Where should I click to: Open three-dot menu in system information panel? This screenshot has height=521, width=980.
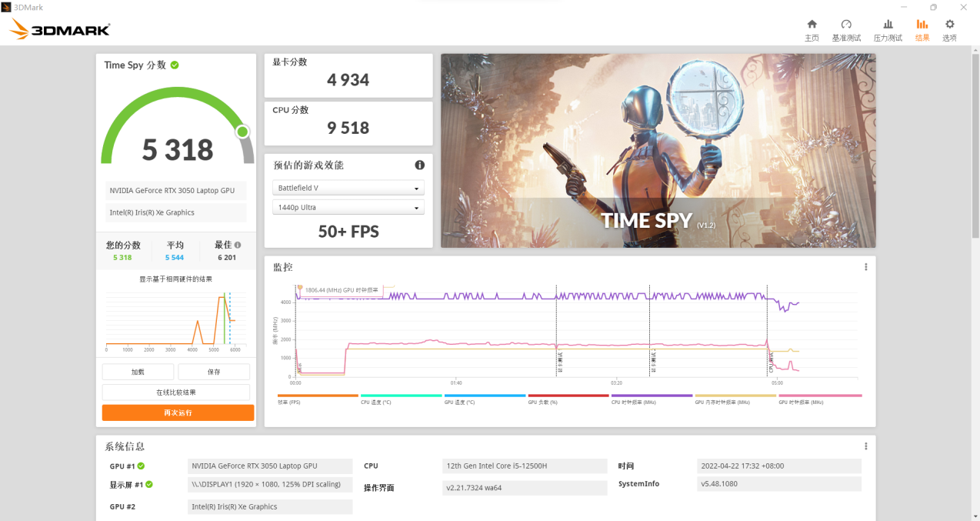pyautogui.click(x=865, y=446)
